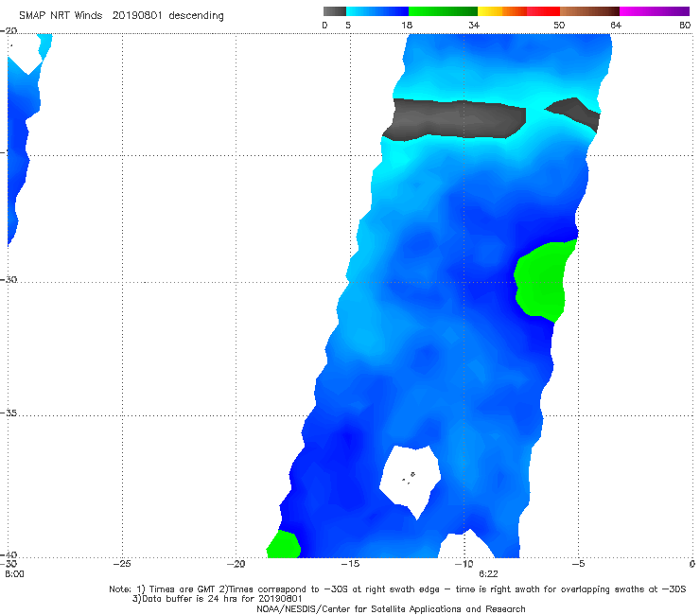
Task: Click the small green patch at the swath's bottom-left corner
Action: [x=284, y=545]
